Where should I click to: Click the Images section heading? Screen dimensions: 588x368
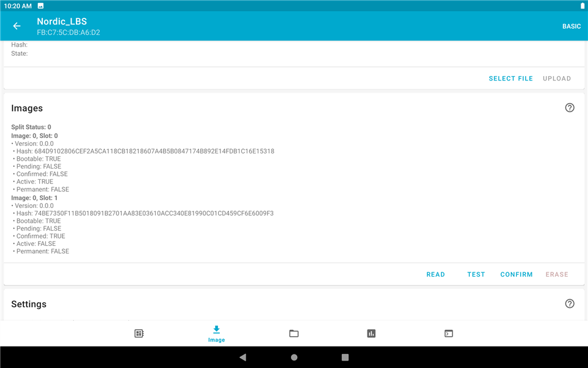(27, 108)
